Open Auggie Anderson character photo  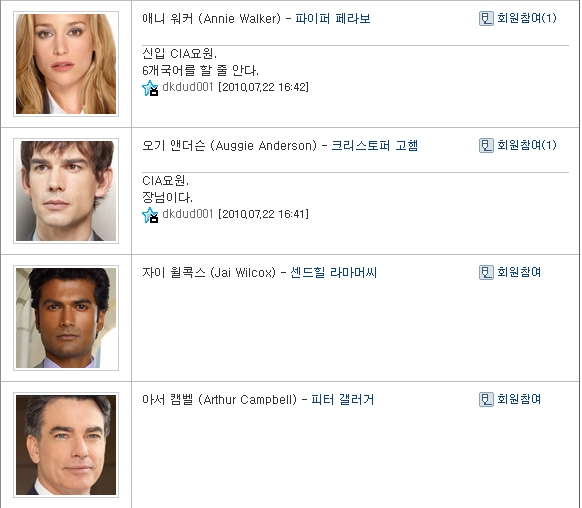66,191
